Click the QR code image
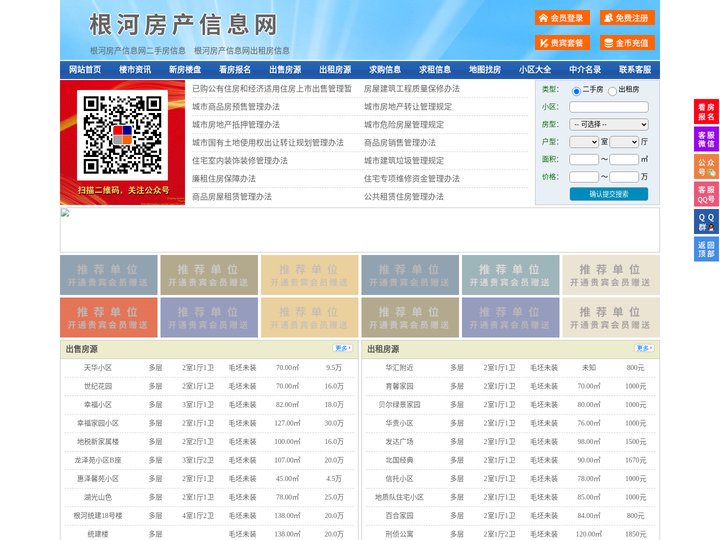Screen dimensions: 720x540 [122, 135]
